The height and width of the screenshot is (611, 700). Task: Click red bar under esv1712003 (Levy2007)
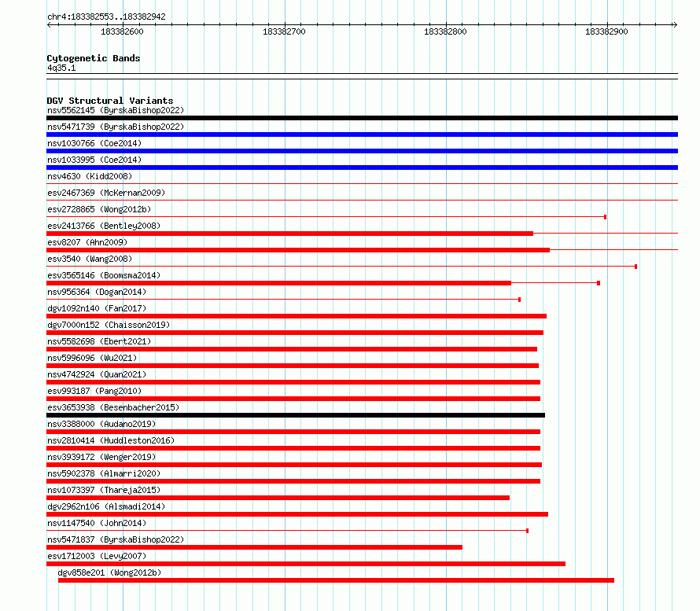(x=306, y=564)
